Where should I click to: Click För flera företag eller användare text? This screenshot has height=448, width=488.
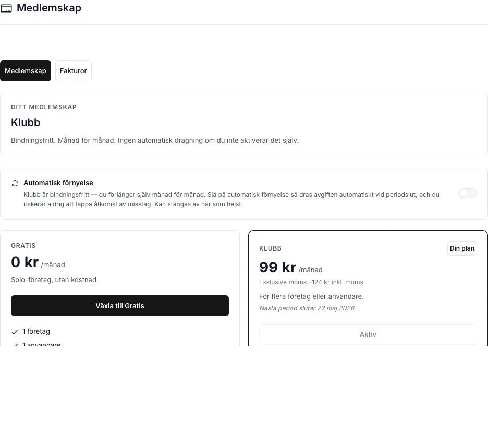coord(312,296)
